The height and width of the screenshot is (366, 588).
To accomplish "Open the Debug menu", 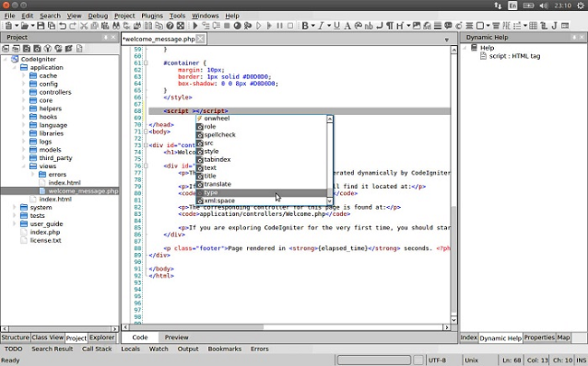I will (98, 15).
